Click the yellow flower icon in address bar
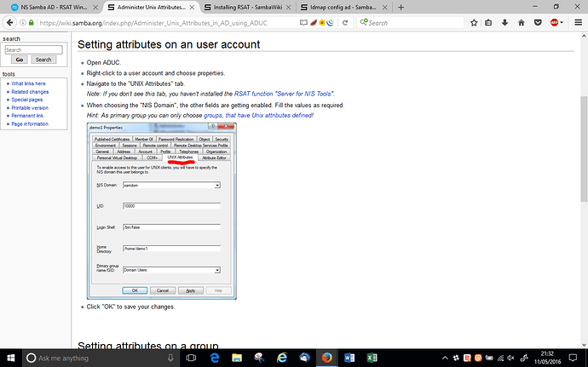Screen dimensions: 588x367 (322, 23)
